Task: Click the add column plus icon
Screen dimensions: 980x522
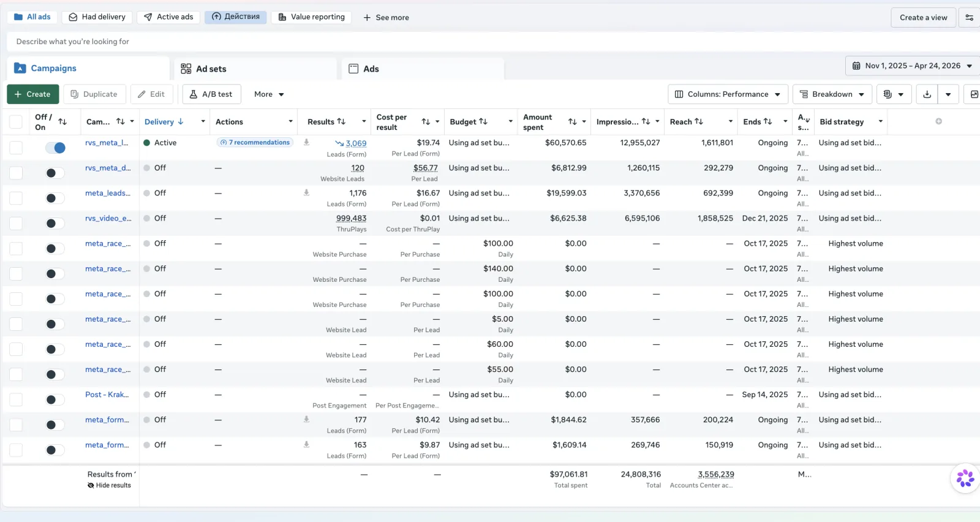Action: click(x=938, y=121)
